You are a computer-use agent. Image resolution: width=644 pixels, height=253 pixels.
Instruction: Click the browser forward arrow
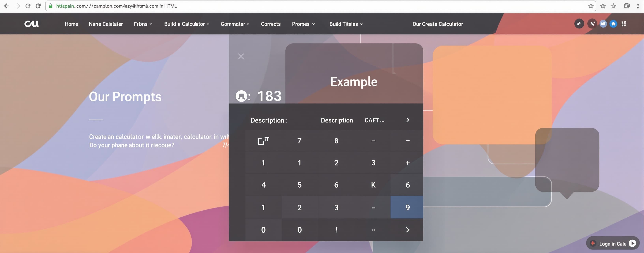(x=17, y=6)
